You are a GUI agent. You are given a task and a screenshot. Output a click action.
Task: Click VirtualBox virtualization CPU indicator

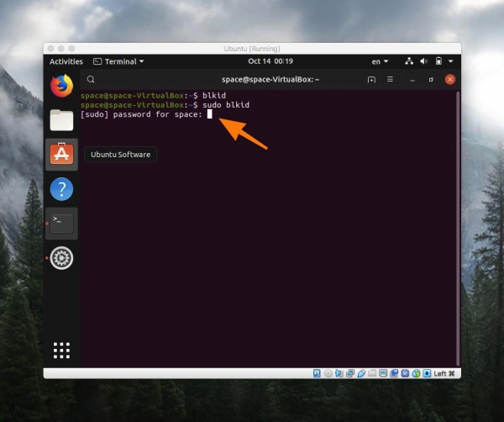tap(405, 373)
